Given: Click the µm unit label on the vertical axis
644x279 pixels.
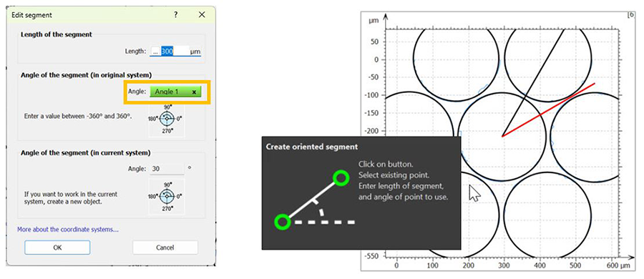Looking at the screenshot, I should pyautogui.click(x=374, y=19).
